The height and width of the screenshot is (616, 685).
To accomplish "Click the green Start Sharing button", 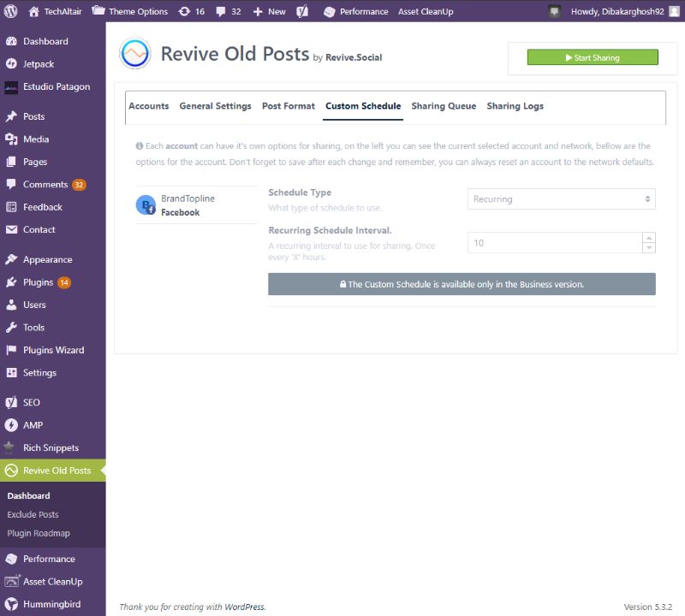I will [x=593, y=57].
